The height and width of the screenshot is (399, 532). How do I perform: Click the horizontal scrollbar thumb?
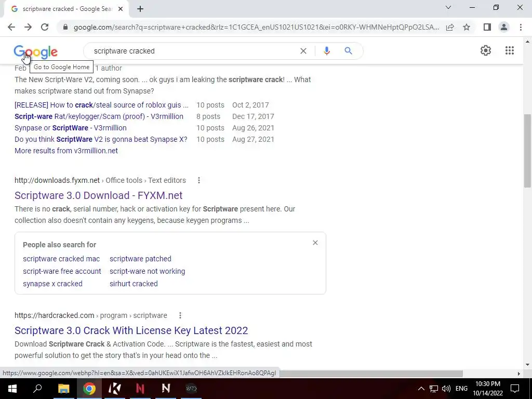pos(370,374)
